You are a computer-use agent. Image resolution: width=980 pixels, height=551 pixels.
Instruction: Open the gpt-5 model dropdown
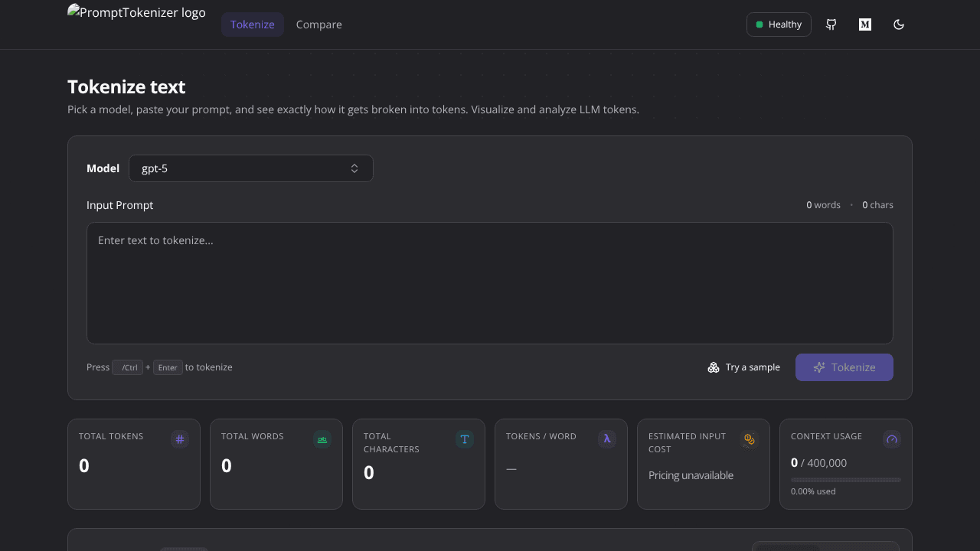251,168
